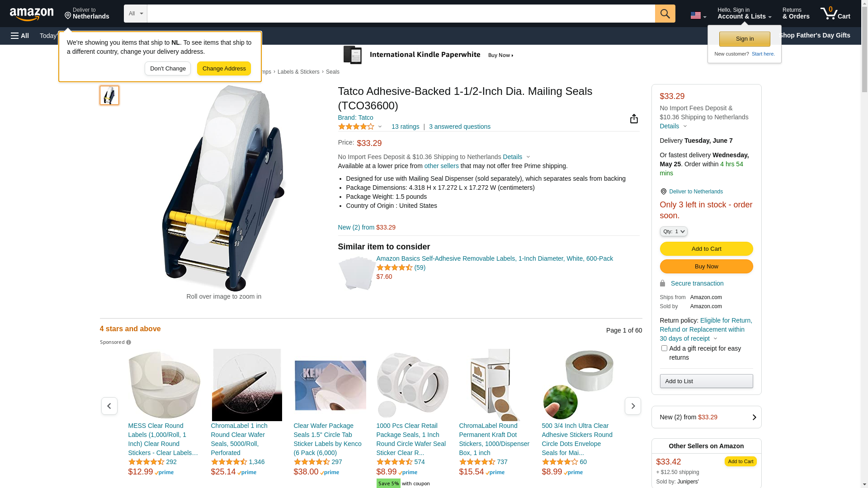The height and width of the screenshot is (488, 868).
Task: Click the search magnifier button
Action: (665, 14)
